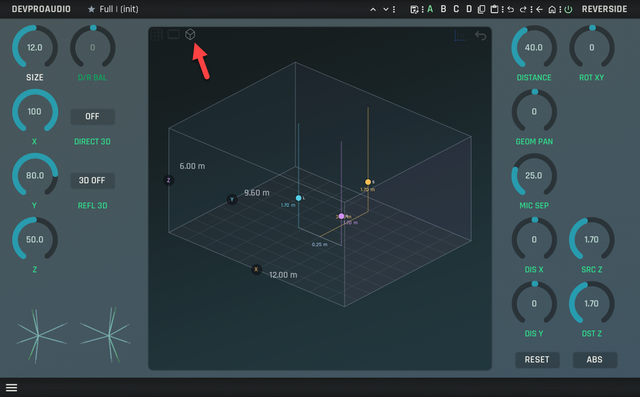This screenshot has height=397, width=640.
Task: Load next preset with down chevron
Action: coord(385,9)
